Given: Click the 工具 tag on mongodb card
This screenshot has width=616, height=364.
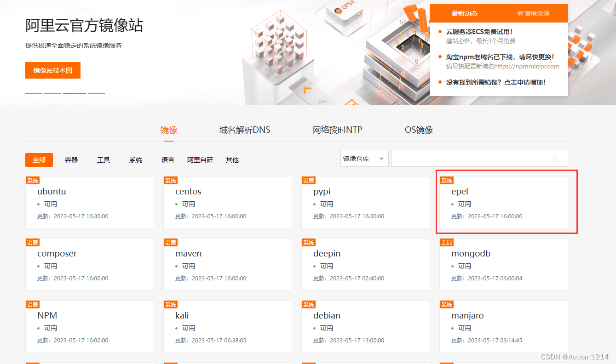Looking at the screenshot, I should pyautogui.click(x=447, y=242).
